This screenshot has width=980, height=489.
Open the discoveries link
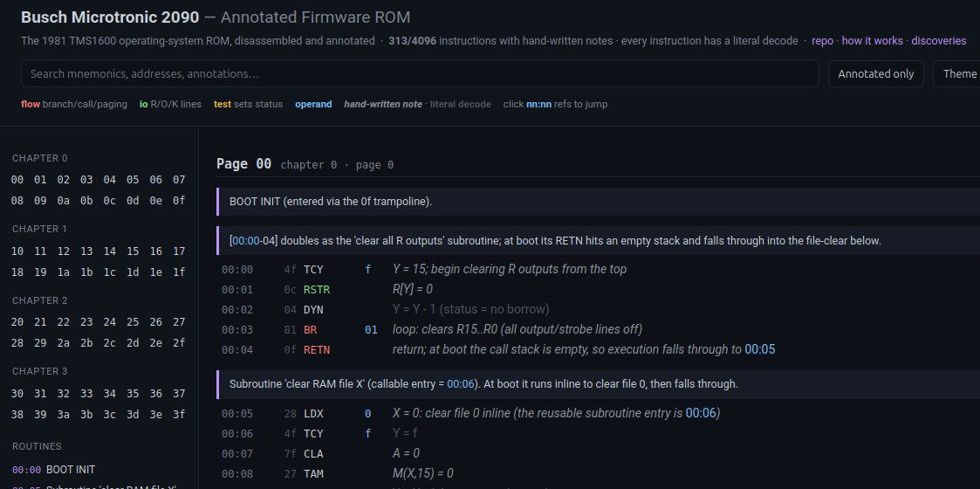939,41
